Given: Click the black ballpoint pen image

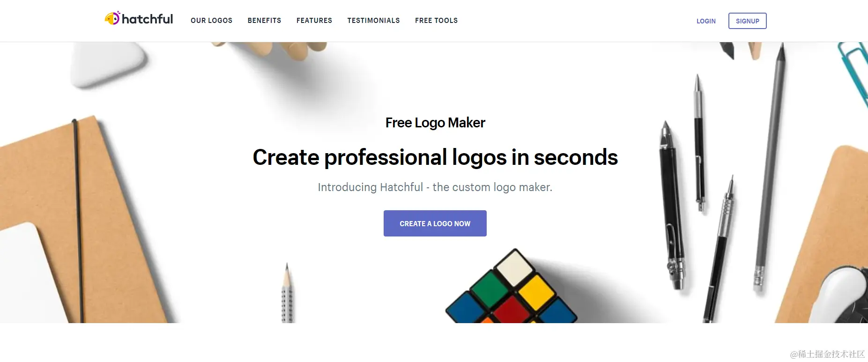Looking at the screenshot, I should pyautogui.click(x=673, y=206).
